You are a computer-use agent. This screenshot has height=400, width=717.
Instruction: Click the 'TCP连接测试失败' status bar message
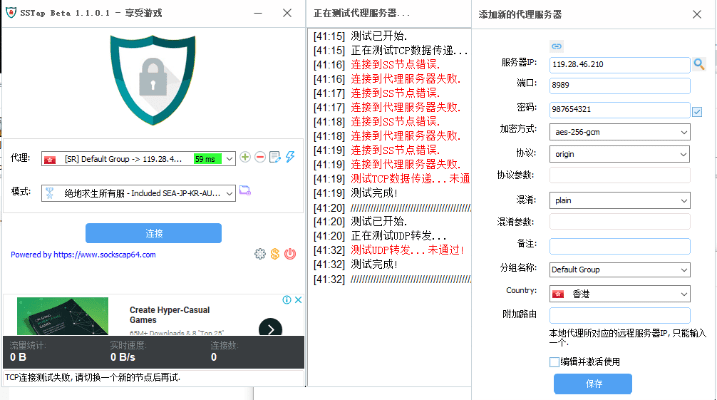click(x=93, y=378)
